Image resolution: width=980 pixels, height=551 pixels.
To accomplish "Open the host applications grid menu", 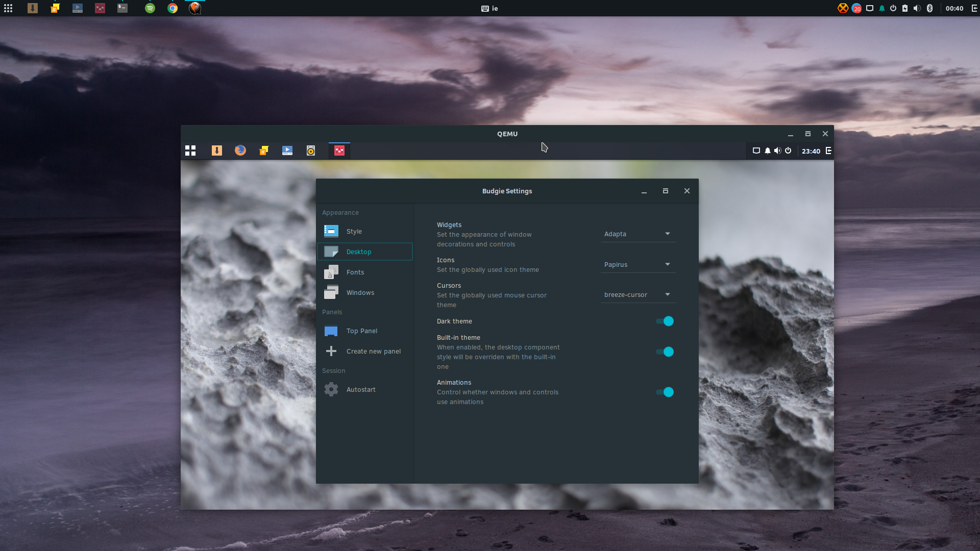I will pos(8,8).
